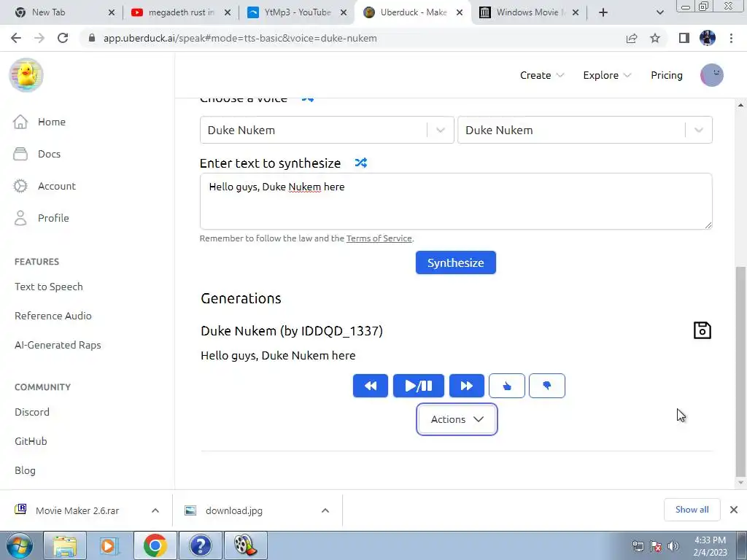This screenshot has width=747, height=560.
Task: Open user avatar menu in header
Action: (x=711, y=75)
